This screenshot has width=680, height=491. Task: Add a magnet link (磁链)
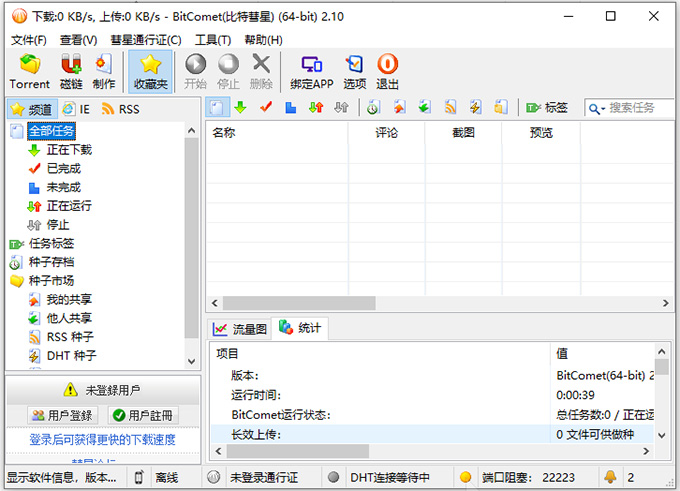pos(71,72)
